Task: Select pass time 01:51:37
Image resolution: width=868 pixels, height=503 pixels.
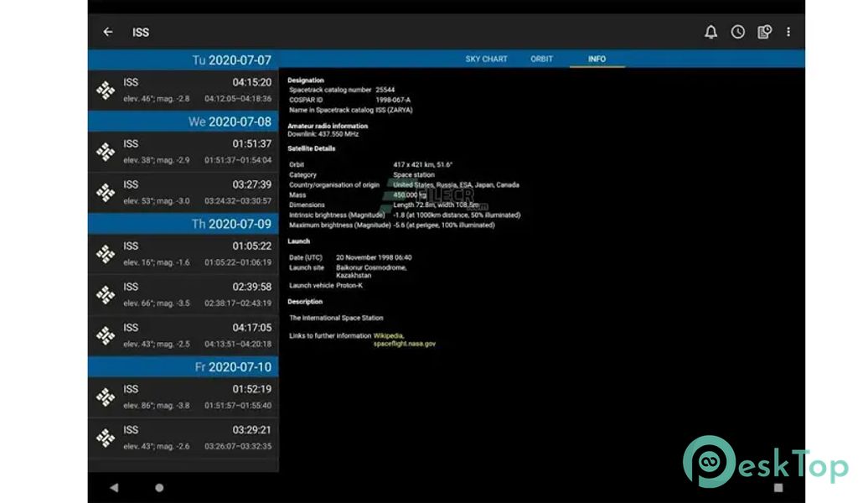Action: (252, 143)
